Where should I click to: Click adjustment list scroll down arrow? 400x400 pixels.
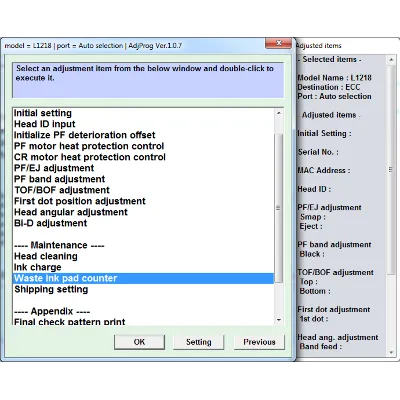(279, 320)
